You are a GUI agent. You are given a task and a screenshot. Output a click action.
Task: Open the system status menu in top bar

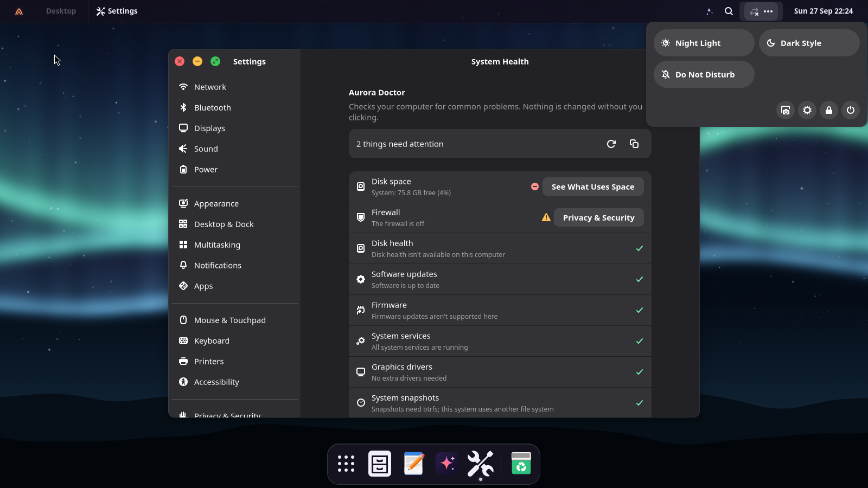(x=761, y=11)
